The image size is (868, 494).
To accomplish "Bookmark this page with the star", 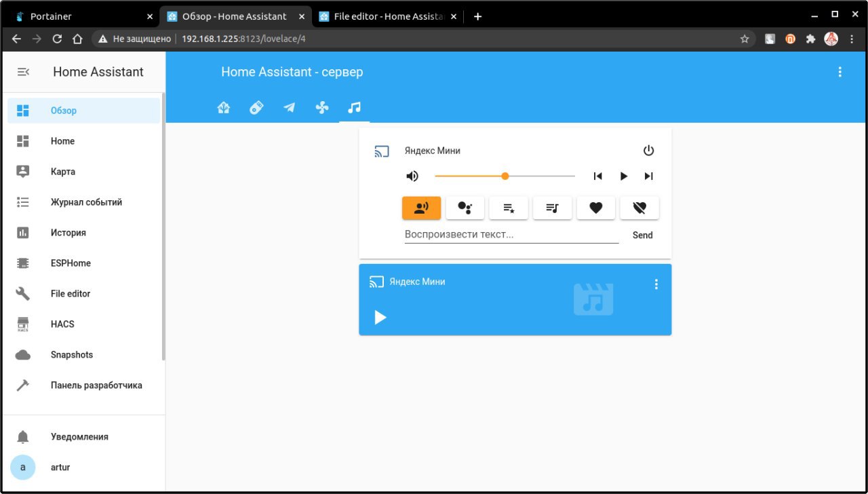I will coord(744,39).
